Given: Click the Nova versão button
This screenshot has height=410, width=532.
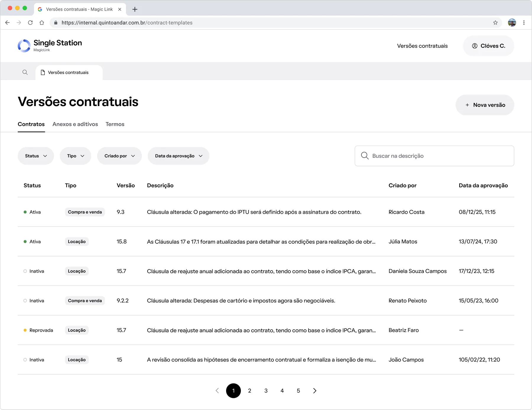Looking at the screenshot, I should pyautogui.click(x=485, y=105).
